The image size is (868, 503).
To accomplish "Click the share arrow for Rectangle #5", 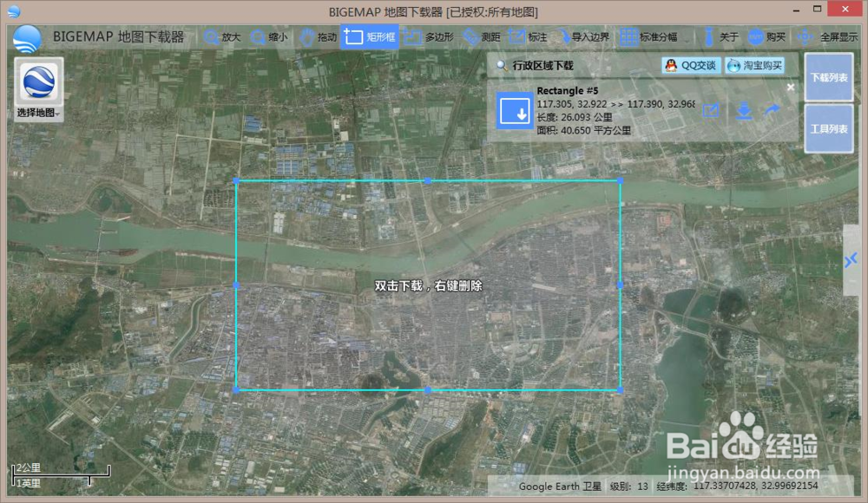I will tap(772, 111).
